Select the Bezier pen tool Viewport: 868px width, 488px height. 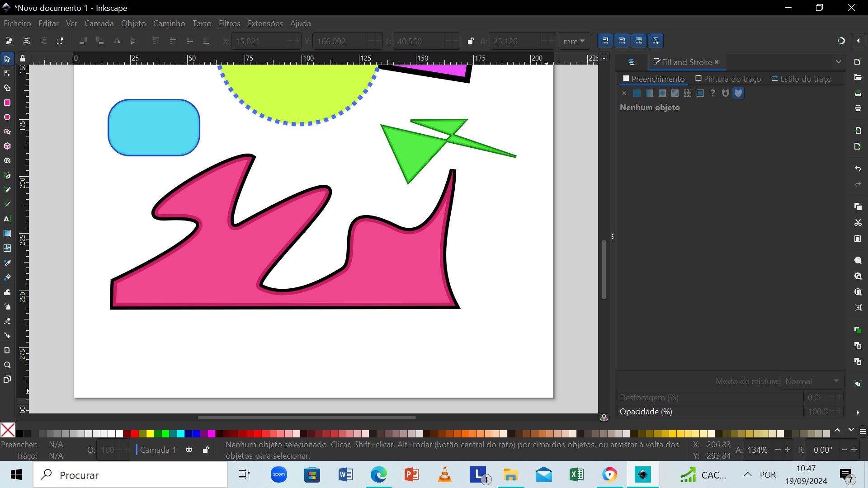coord(7,175)
